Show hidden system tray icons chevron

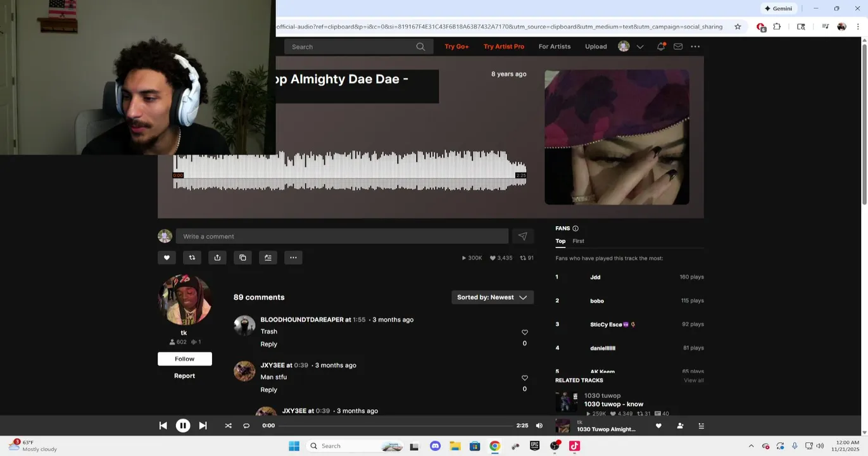click(x=751, y=446)
